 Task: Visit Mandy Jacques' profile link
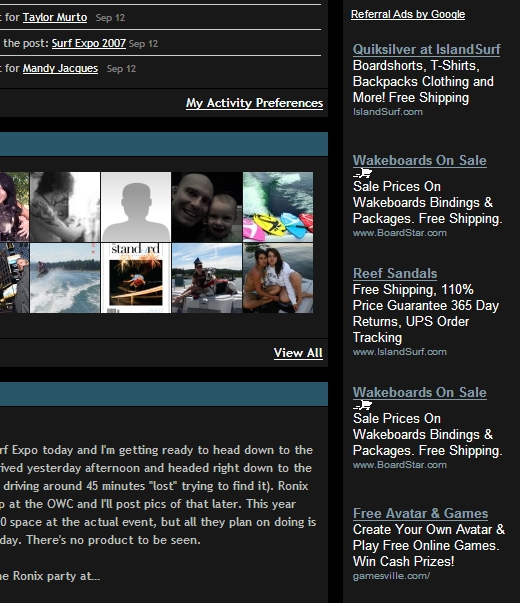(60, 68)
